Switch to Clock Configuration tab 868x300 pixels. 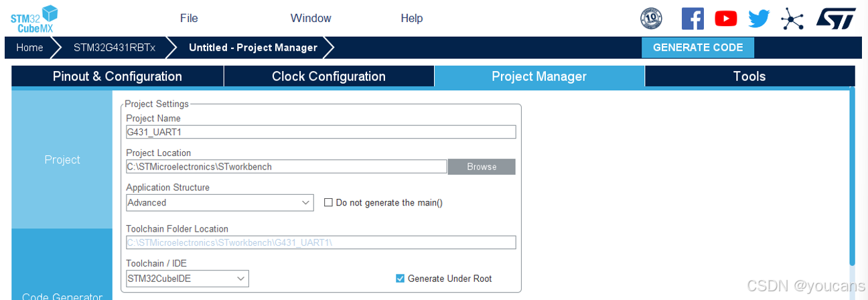[x=329, y=76]
